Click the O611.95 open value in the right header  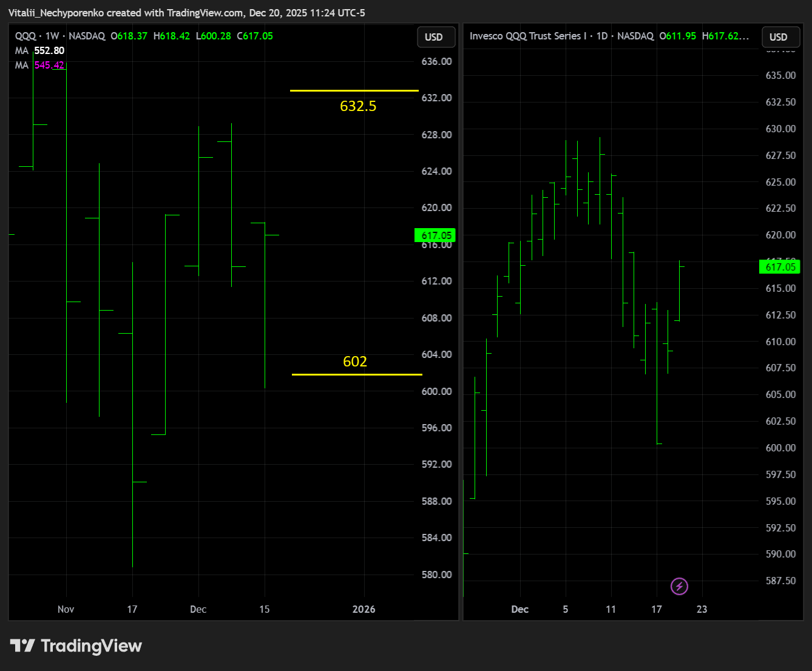point(678,36)
